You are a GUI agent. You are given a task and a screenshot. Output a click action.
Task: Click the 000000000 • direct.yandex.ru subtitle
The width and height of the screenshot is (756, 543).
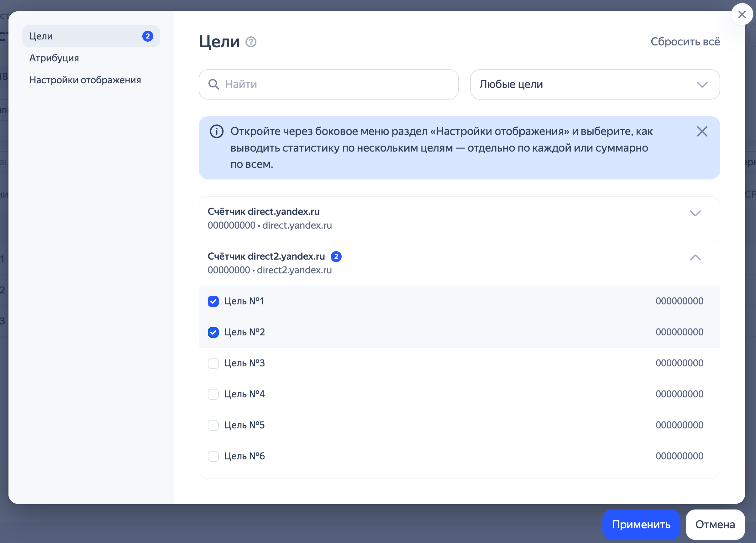click(x=270, y=225)
